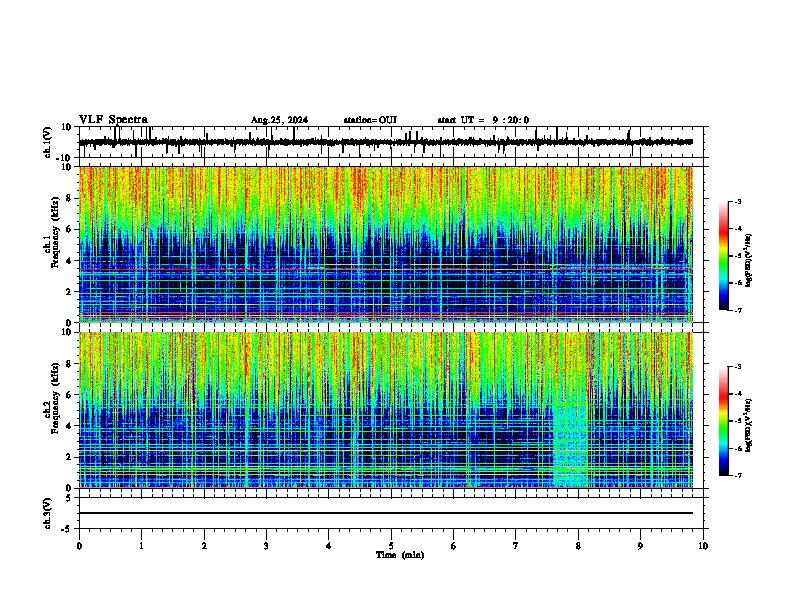Click the "VLF Spectra" plot title
The image size is (792, 612).
pyautogui.click(x=113, y=120)
